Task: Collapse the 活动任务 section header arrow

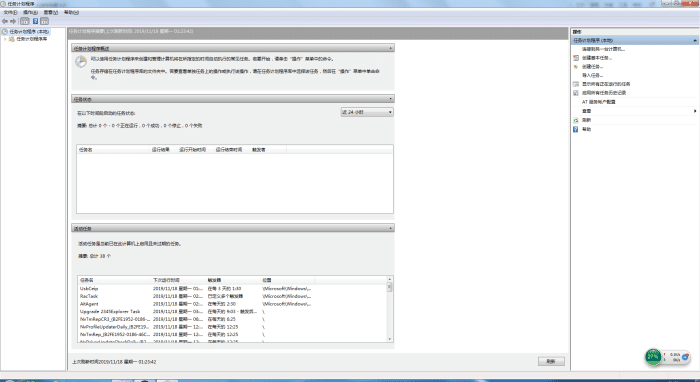Action: [391, 228]
